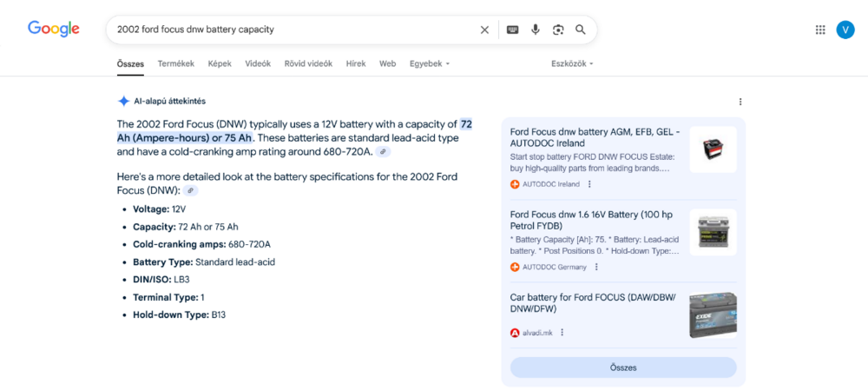Click highlighted text 72 Ah (Ampere-hours) or 75 Ah
Viewport: 868px width, 391px height.
point(294,130)
